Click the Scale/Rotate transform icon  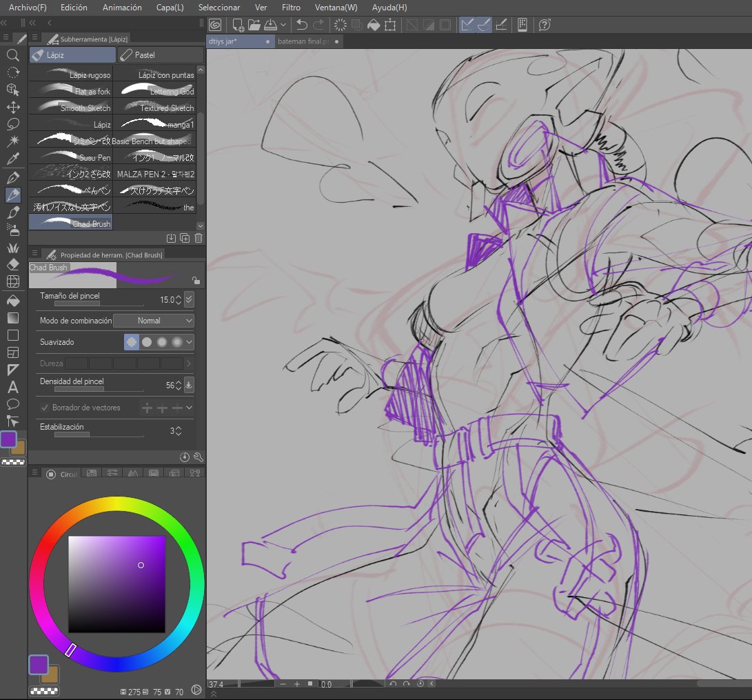tap(390, 25)
